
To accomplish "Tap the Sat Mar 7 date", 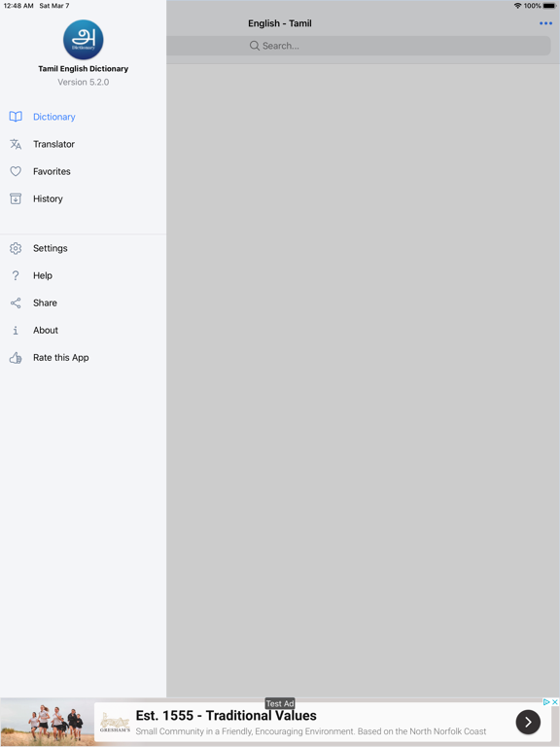I will tap(54, 6).
